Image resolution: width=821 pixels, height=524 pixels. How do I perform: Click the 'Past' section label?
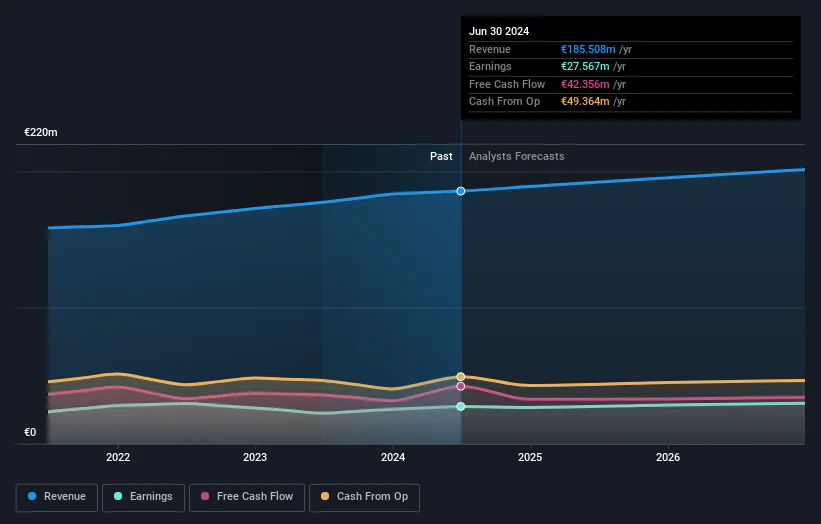(x=441, y=156)
